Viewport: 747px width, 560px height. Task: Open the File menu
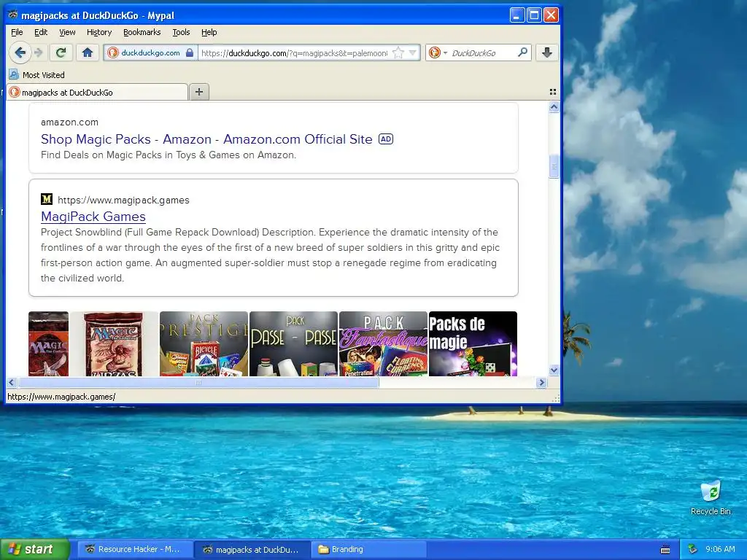(17, 32)
